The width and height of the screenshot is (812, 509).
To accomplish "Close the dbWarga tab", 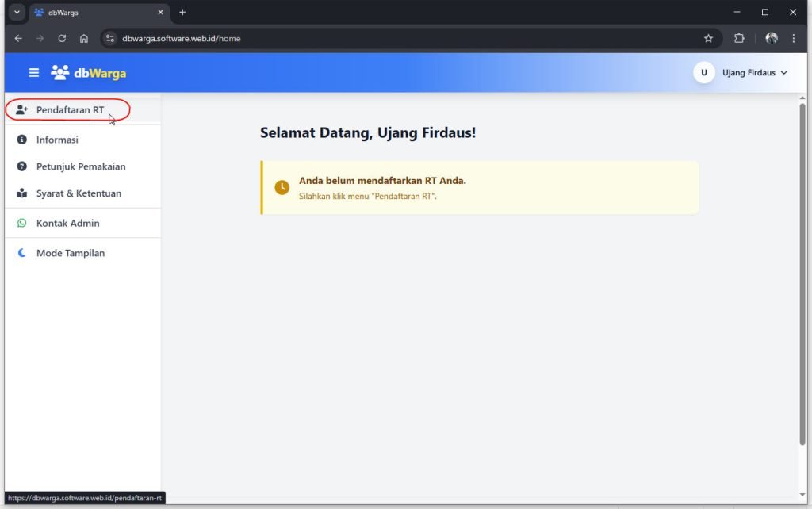I will [x=160, y=13].
